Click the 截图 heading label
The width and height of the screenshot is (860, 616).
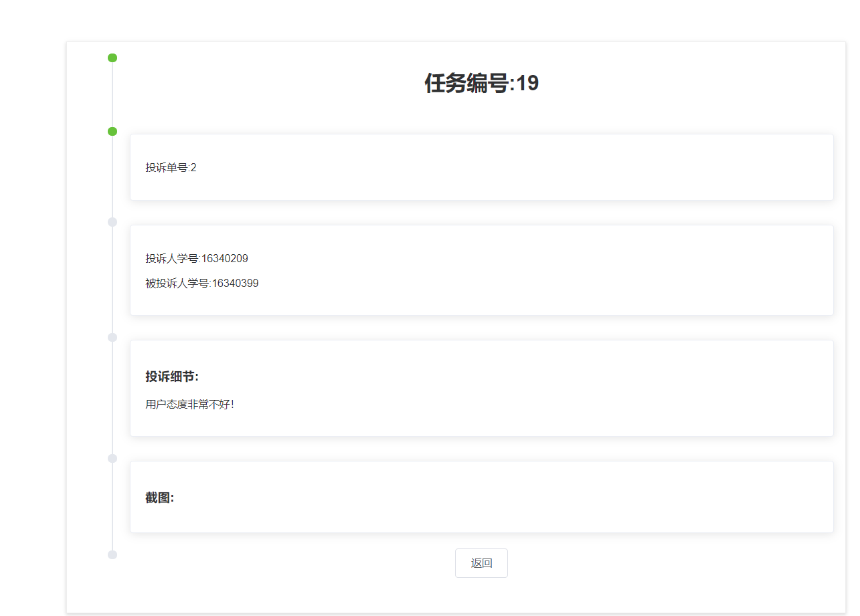160,498
